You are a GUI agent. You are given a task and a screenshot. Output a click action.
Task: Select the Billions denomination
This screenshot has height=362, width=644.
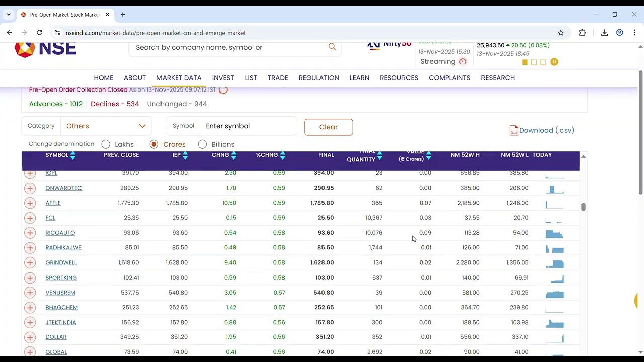202,144
